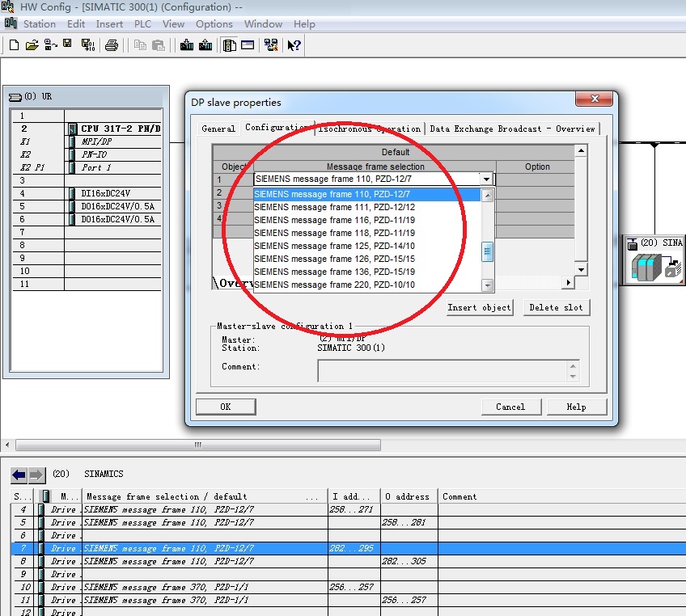Click the Open folder toolbar icon
686x616 pixels.
click(32, 45)
